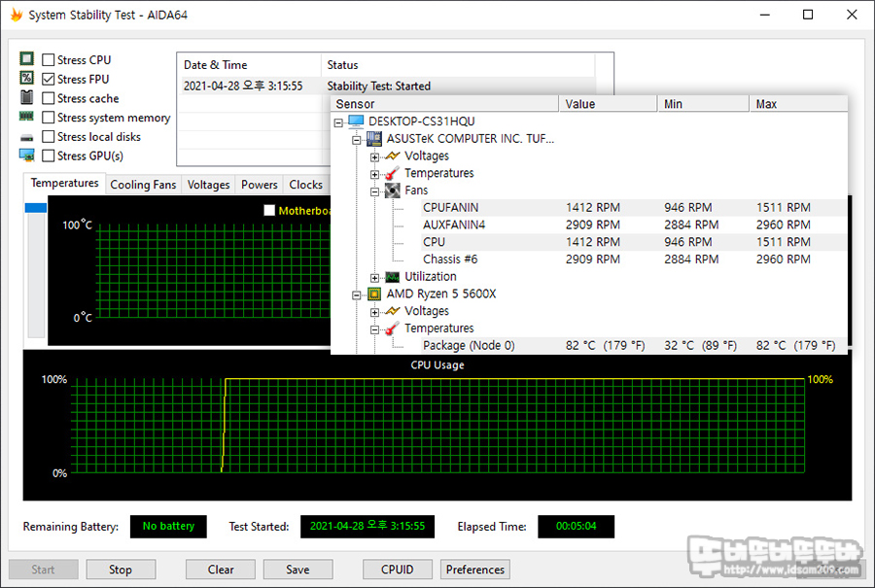Image resolution: width=875 pixels, height=588 pixels.
Task: Switch to the Temperatures tab
Action: coord(65,183)
